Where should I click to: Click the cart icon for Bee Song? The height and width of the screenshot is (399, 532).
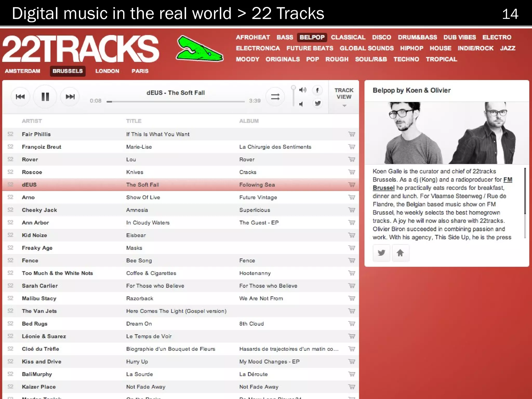click(351, 260)
